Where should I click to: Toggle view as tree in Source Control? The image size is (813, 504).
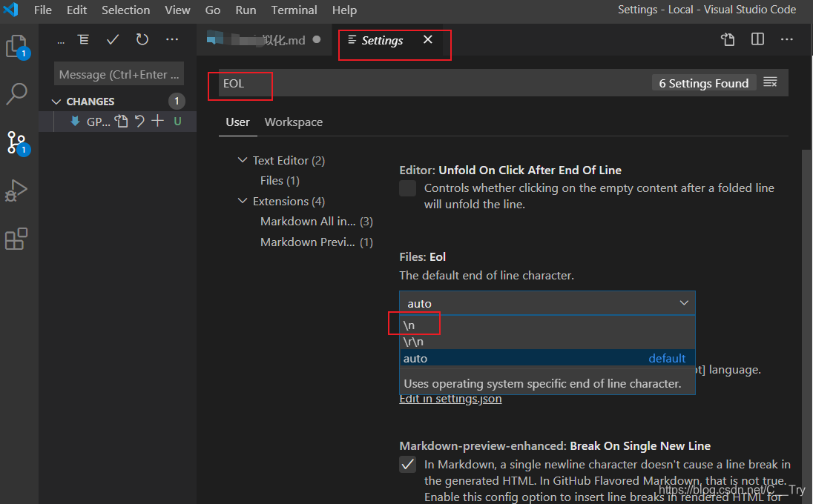84,39
